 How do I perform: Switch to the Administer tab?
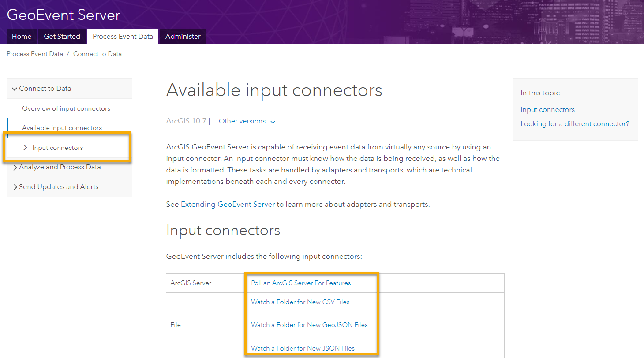click(183, 37)
